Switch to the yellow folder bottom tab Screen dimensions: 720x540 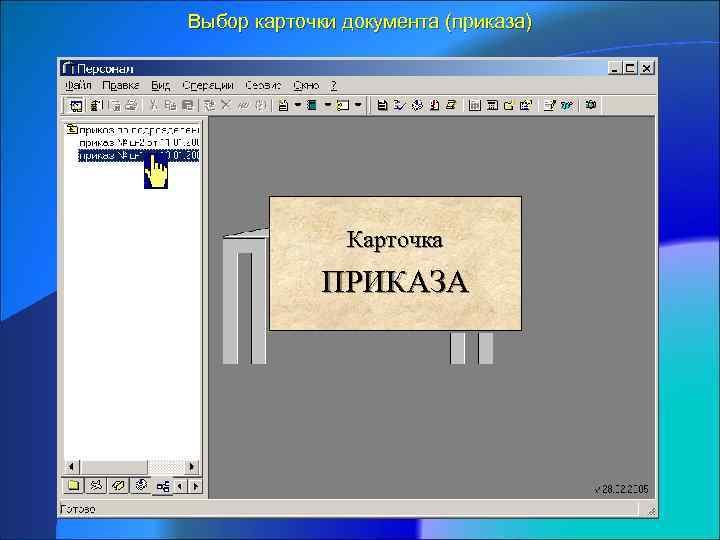[73, 485]
